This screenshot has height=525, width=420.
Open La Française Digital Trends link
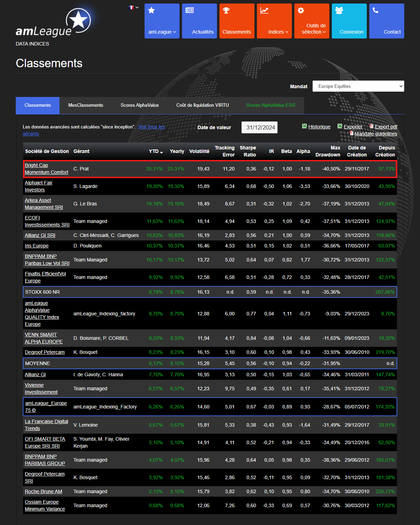[47, 425]
